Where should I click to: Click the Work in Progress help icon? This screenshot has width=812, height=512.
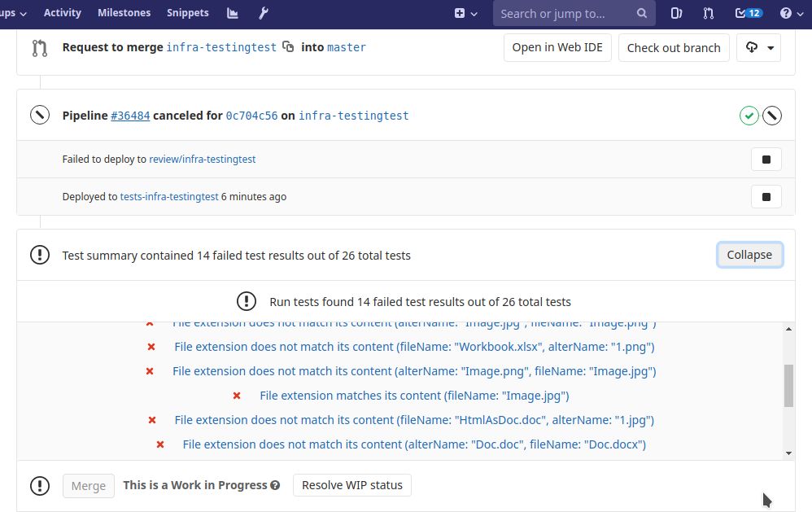275,485
